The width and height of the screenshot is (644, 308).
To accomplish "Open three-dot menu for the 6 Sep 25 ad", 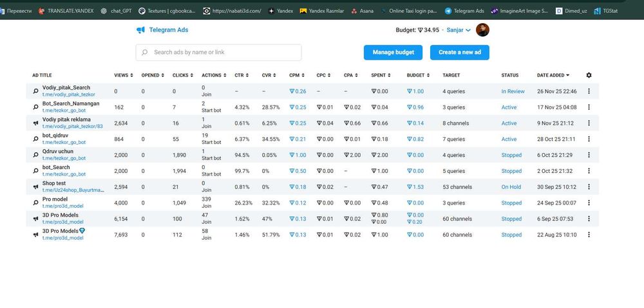I will (589, 219).
